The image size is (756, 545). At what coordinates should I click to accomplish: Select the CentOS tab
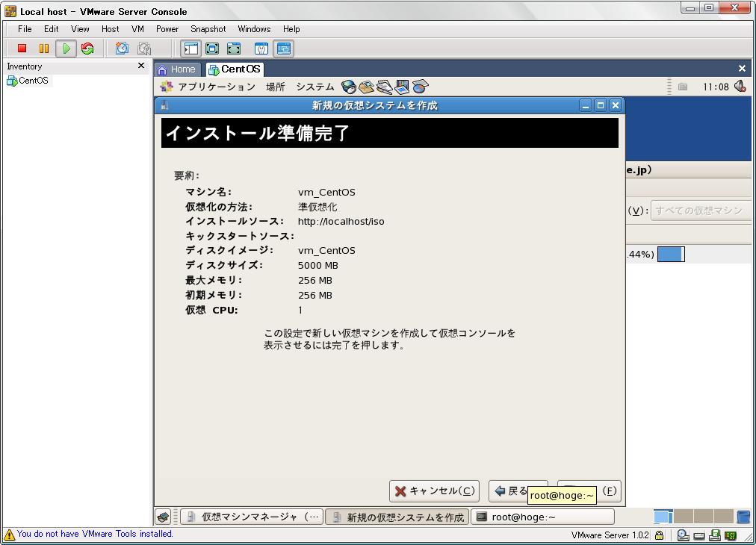[235, 69]
